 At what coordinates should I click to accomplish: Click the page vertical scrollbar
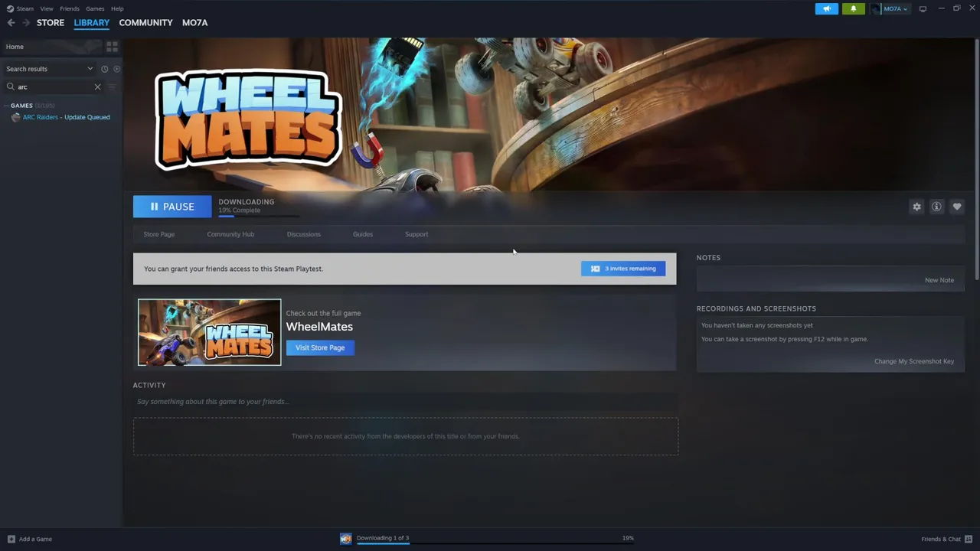click(976, 159)
